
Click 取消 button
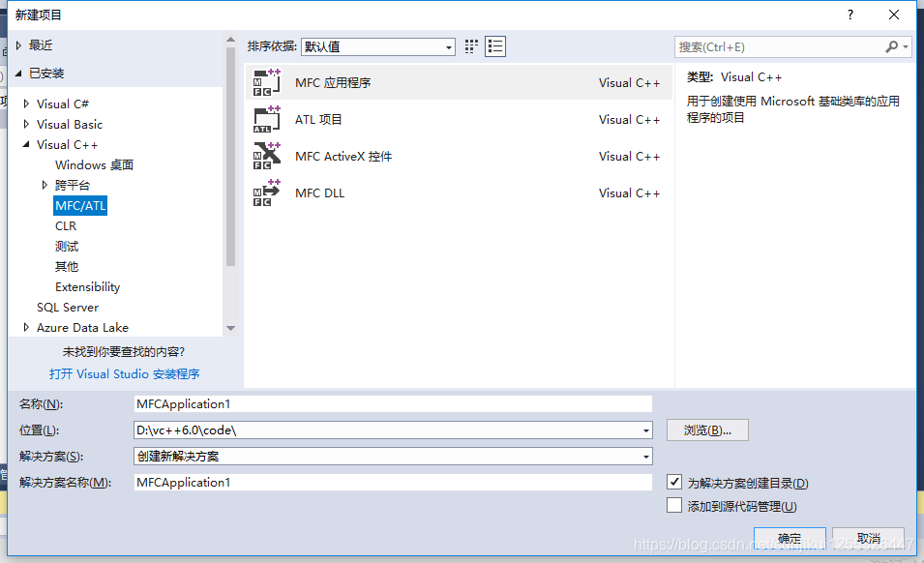(x=869, y=538)
